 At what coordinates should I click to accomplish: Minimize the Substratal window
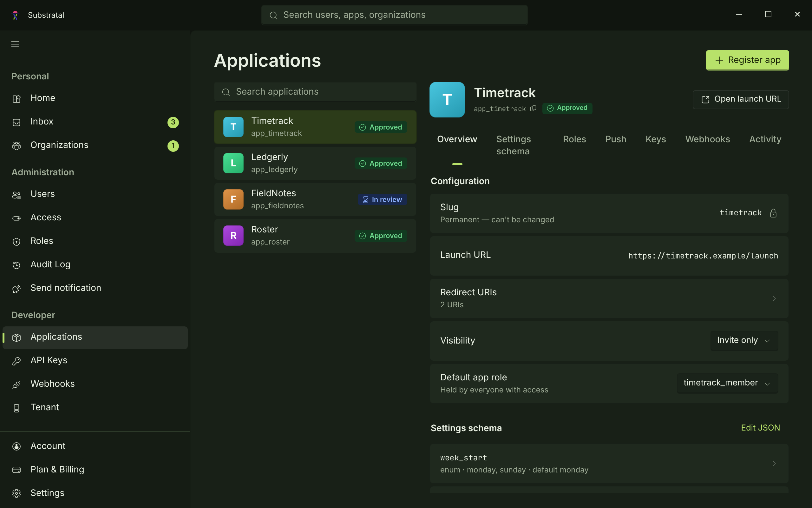pos(739,15)
